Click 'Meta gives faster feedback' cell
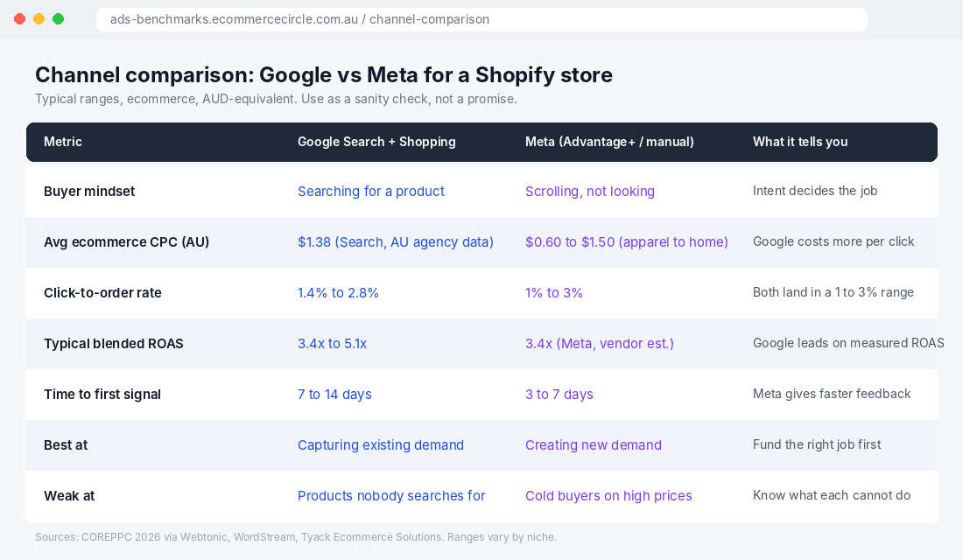This screenshot has height=560, width=963. [832, 394]
